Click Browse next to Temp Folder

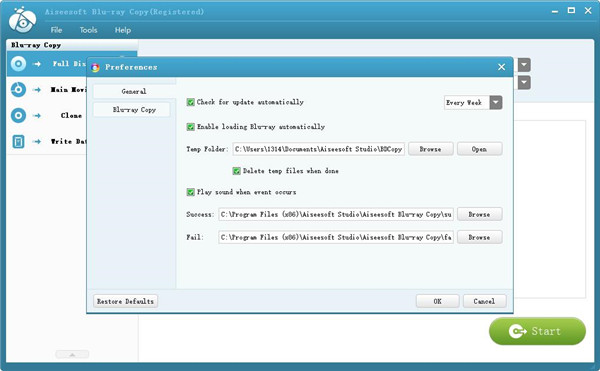(x=430, y=149)
